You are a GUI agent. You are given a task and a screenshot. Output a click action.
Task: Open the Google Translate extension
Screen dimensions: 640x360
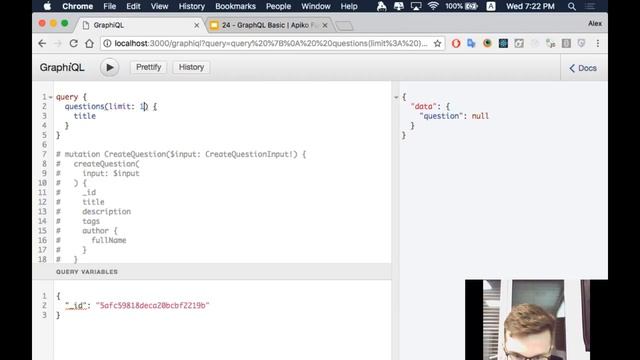pyautogui.click(x=471, y=43)
